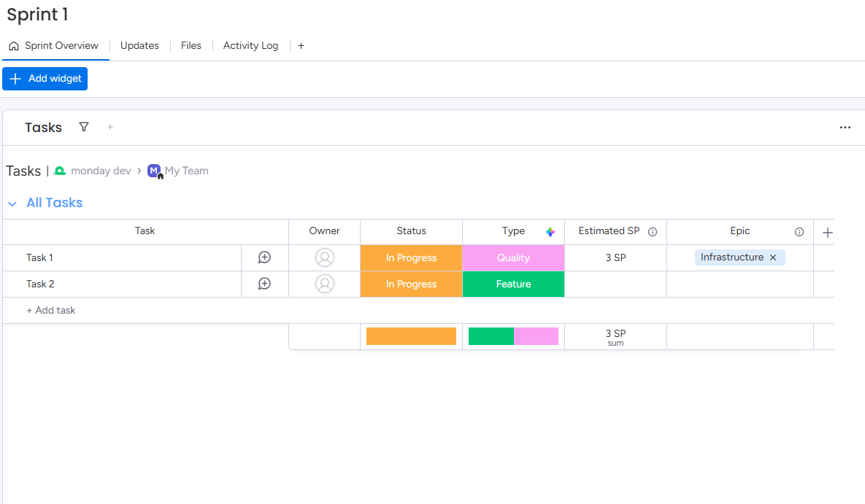Click the home icon on Sprint Overview tab

coord(13,45)
